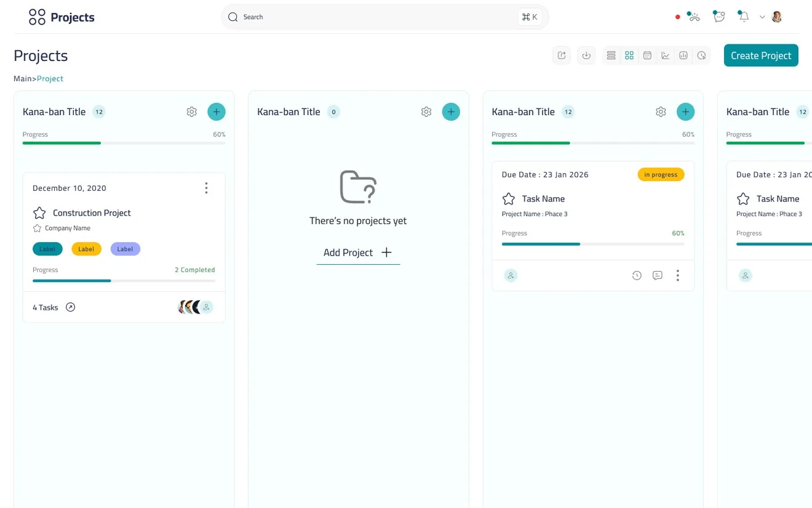Click the purple Label tag
The image size is (812, 508).
(125, 249)
